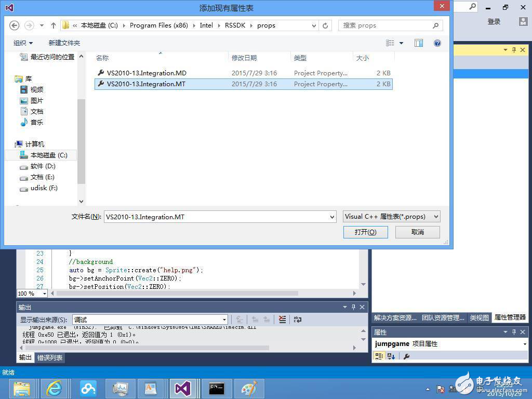The width and height of the screenshot is (532, 399).
Task: Switch to the 类视图 tab
Action: [x=479, y=317]
